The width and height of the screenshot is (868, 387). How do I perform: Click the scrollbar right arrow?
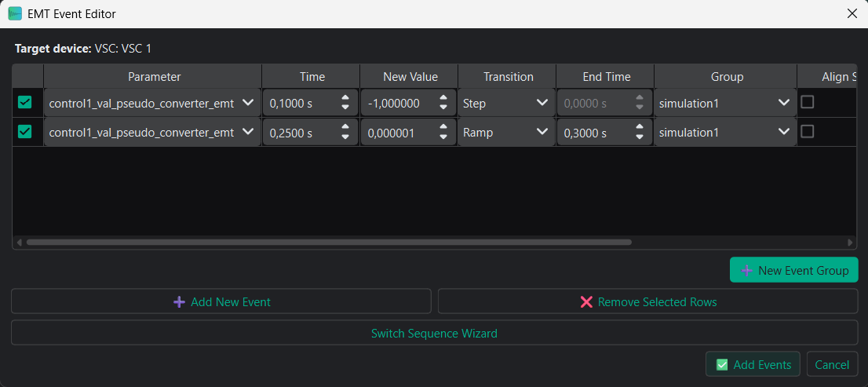(850, 242)
